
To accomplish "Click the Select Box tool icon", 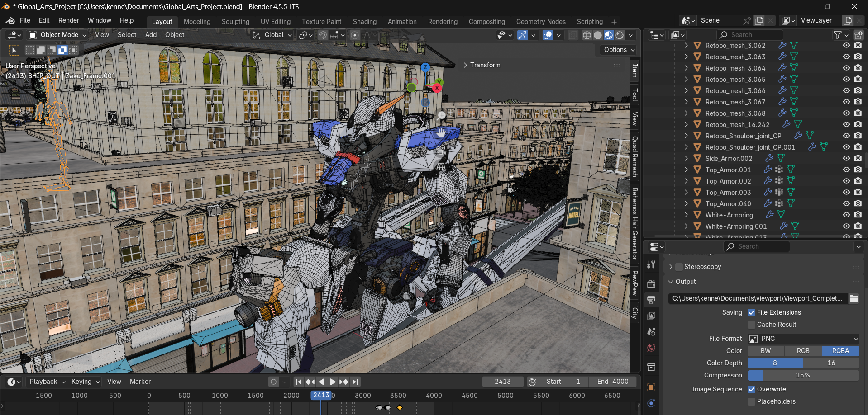I will tap(14, 50).
